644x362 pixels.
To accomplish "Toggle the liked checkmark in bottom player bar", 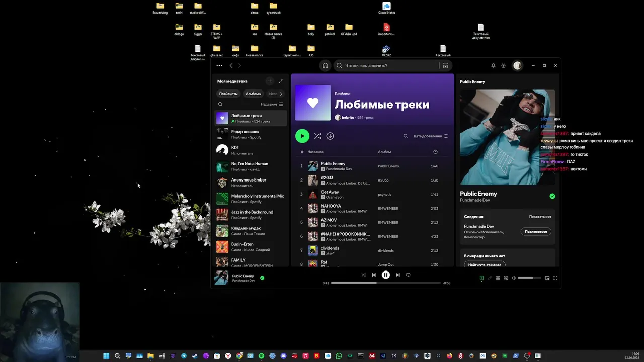I will click(262, 278).
